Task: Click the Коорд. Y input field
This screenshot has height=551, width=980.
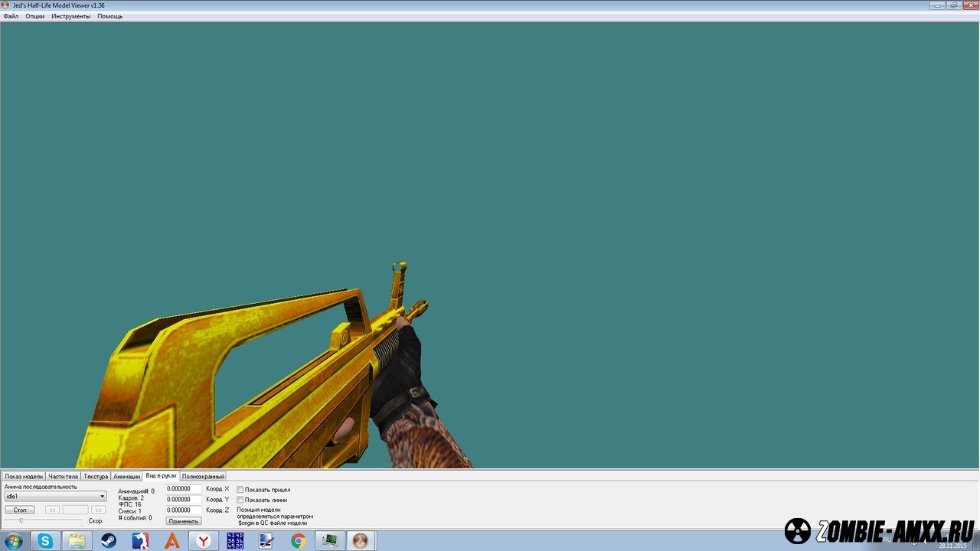Action: pyautogui.click(x=184, y=499)
